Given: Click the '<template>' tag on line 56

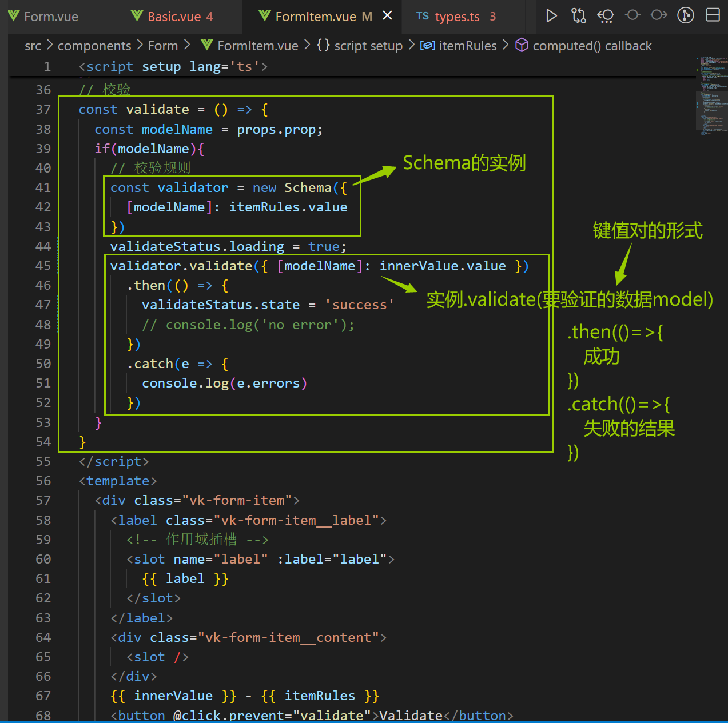Looking at the screenshot, I should (118, 481).
